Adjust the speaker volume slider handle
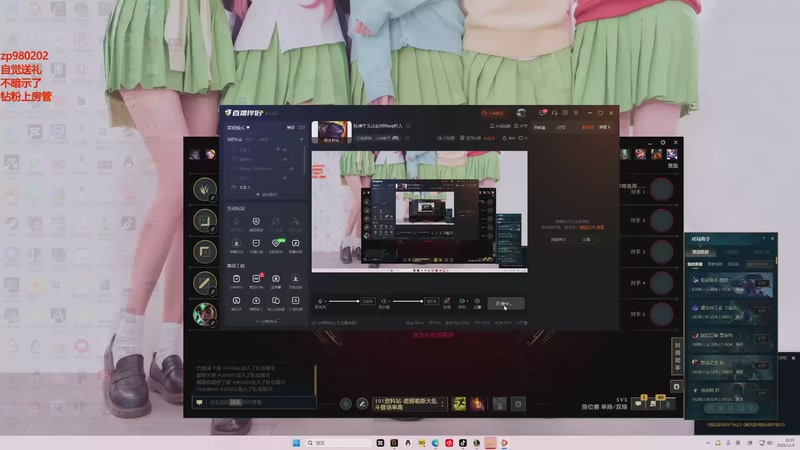This screenshot has height=450, width=800. point(421,301)
